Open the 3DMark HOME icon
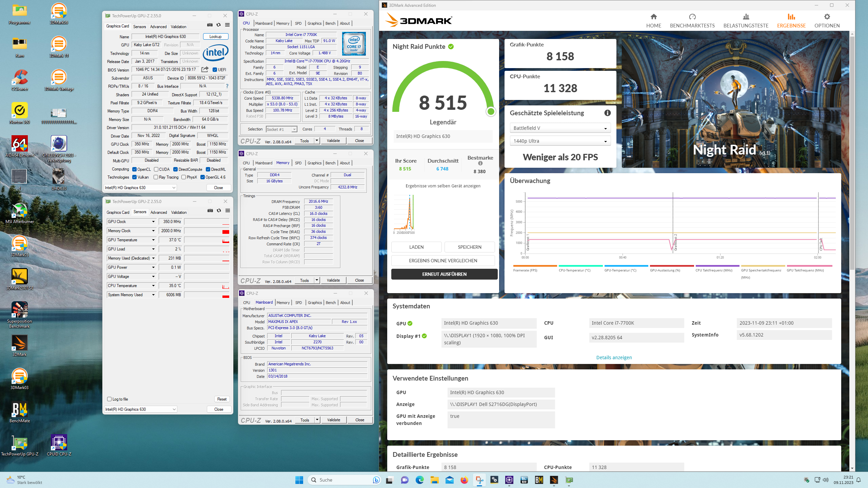This screenshot has height=488, width=868. (x=653, y=17)
